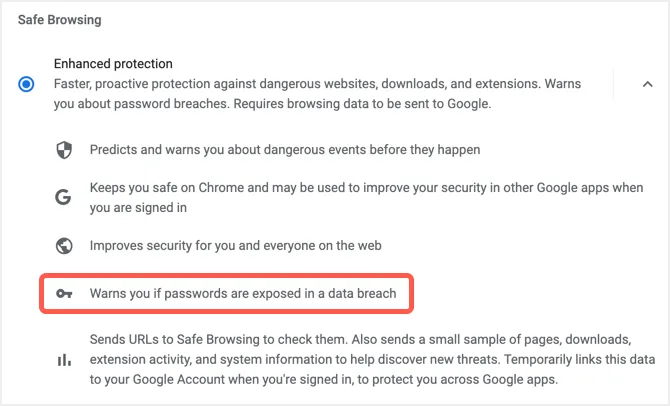Screen dimensions: 670x406
Task: Click the bar chart icon beside Sends URLs
Action: pos(64,358)
